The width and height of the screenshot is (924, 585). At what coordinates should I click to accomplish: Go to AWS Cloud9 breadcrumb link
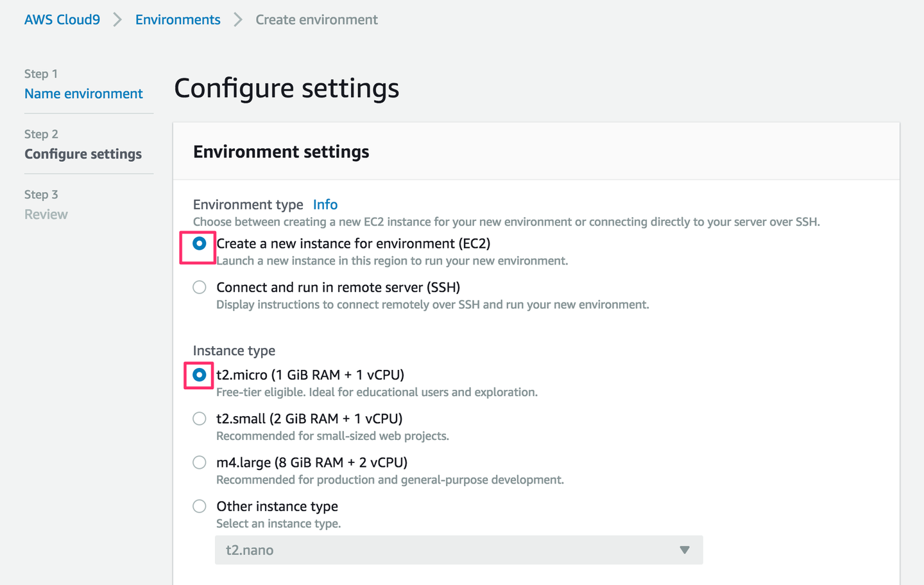(x=62, y=20)
